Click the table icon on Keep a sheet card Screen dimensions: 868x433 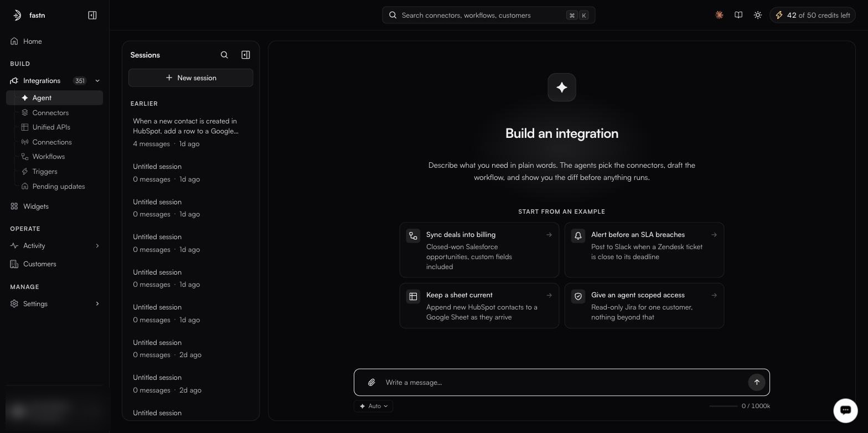[x=413, y=296]
